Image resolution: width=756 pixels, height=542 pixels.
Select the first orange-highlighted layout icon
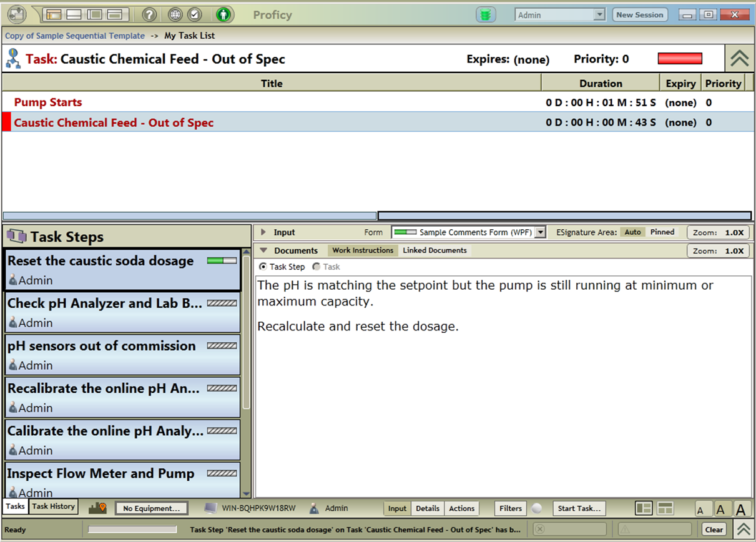point(54,14)
